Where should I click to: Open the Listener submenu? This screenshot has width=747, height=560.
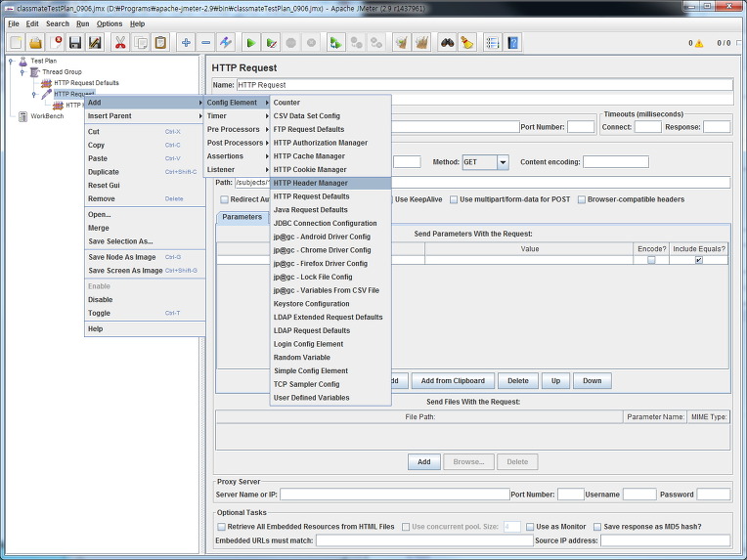point(237,169)
